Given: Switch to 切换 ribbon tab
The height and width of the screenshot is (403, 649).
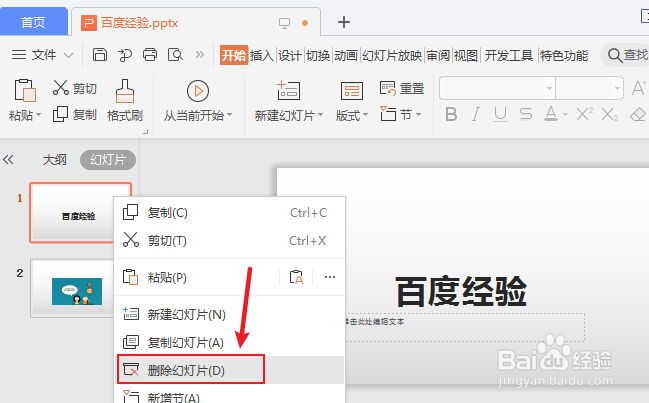Looking at the screenshot, I should [318, 55].
